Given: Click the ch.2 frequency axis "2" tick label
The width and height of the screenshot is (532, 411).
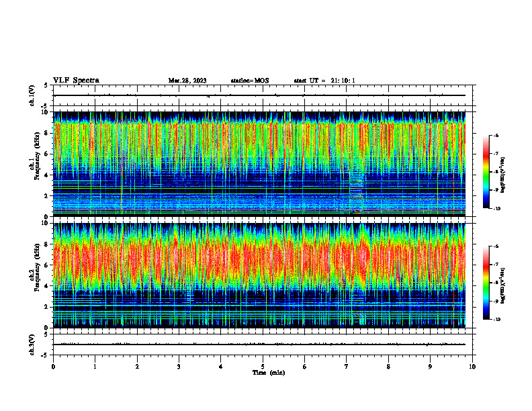Looking at the screenshot, I should pos(47,307).
